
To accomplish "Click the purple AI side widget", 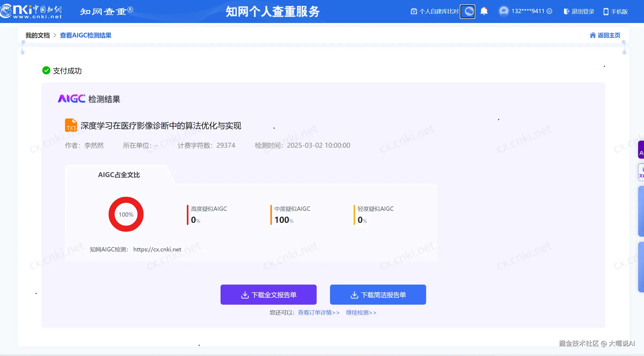I will pyautogui.click(x=641, y=150).
